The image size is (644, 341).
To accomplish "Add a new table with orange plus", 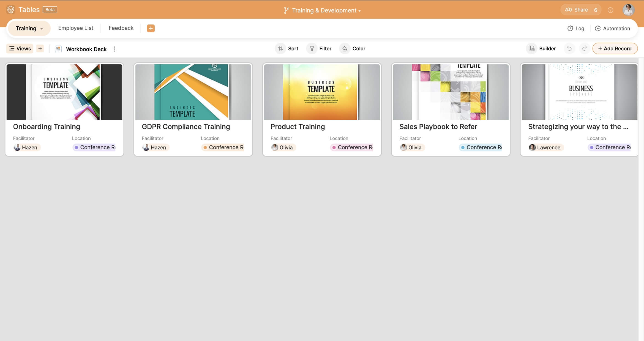I will click(151, 28).
